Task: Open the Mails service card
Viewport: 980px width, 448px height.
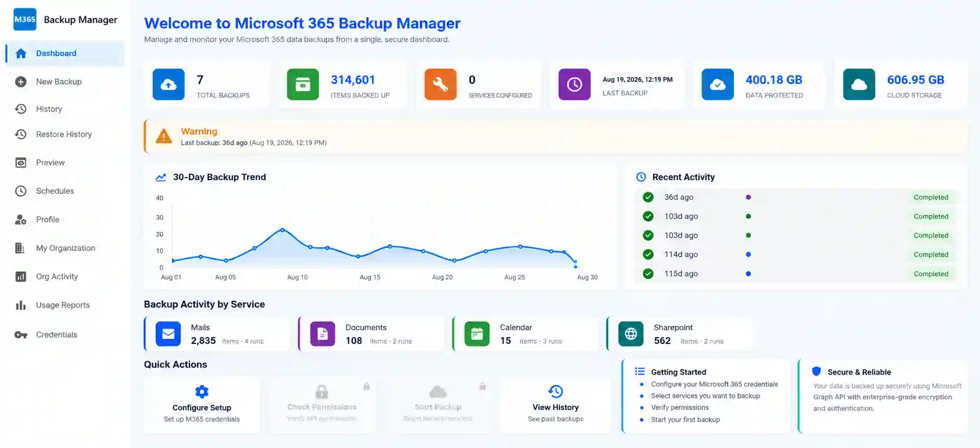Action: 217,334
